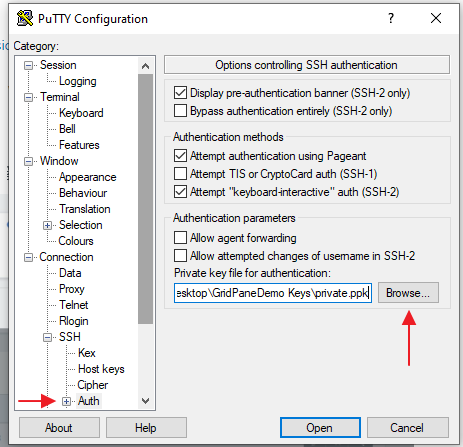Click category tree scroll up arrow

pyautogui.click(x=145, y=66)
